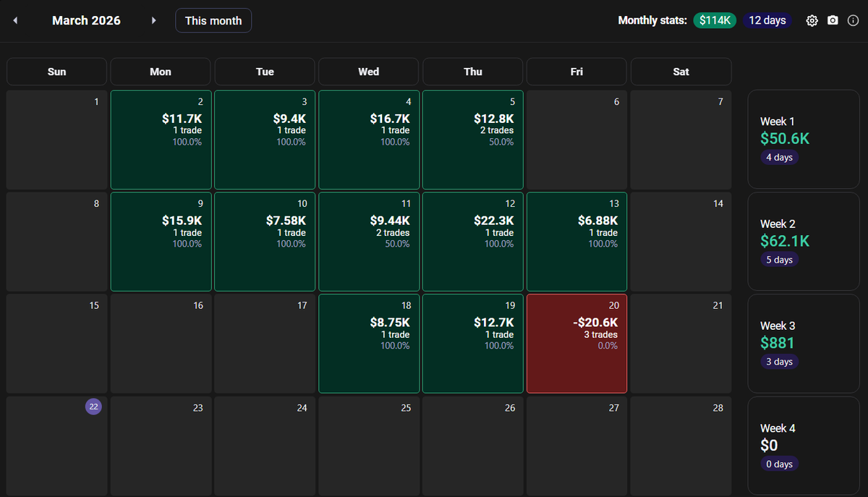Open March 10 cell with $7.58K
This screenshot has width=868, height=497.
pyautogui.click(x=265, y=242)
